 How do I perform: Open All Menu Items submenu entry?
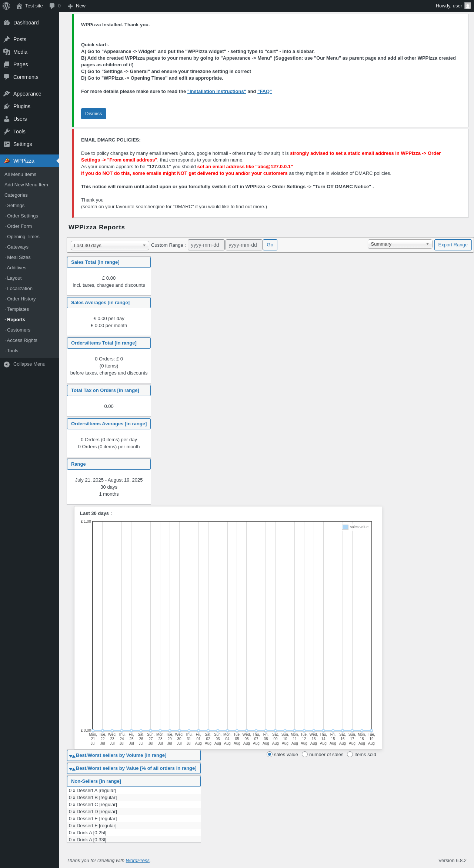(x=20, y=174)
